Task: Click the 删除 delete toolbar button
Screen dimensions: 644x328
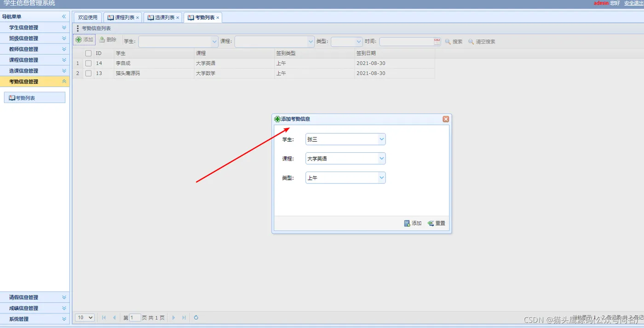Action: tap(108, 40)
